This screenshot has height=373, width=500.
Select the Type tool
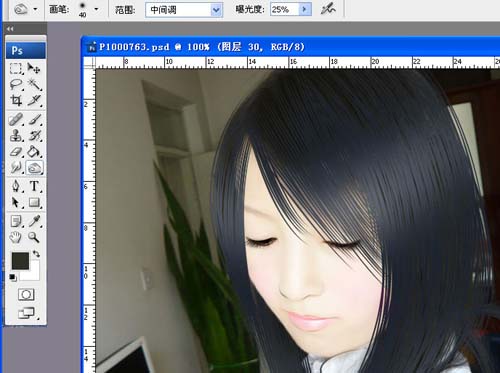click(x=34, y=186)
